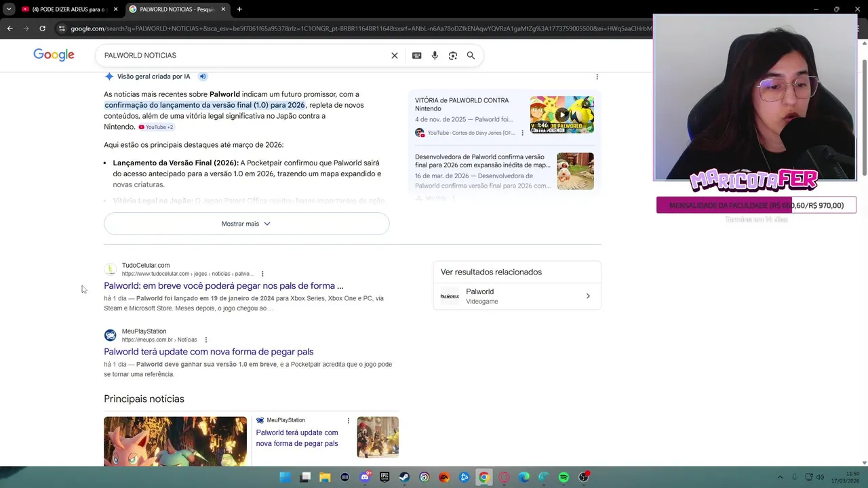Start voice search with the microphone icon
868x488 pixels.
tap(435, 56)
